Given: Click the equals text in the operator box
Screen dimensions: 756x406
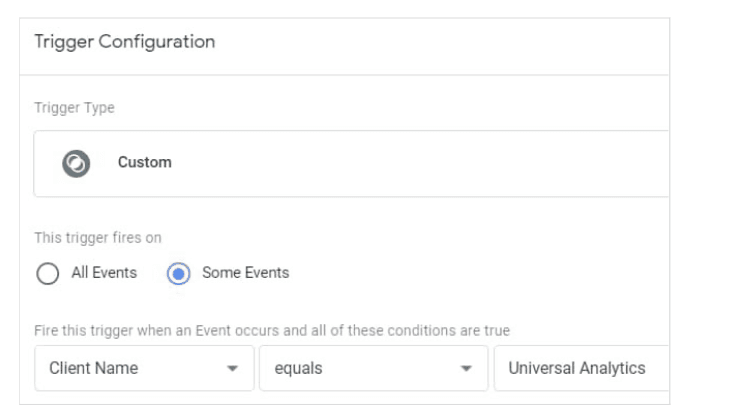Looking at the screenshot, I should pos(298,368).
